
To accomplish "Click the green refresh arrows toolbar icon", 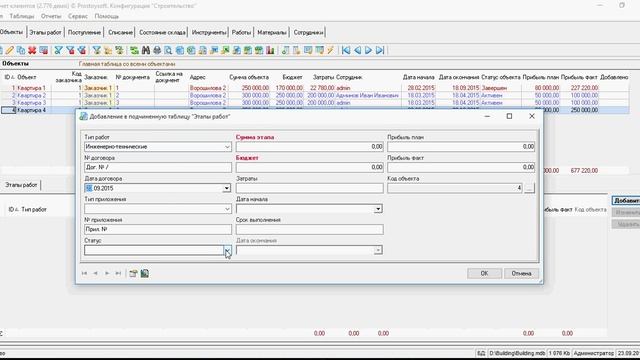I will (x=134, y=50).
